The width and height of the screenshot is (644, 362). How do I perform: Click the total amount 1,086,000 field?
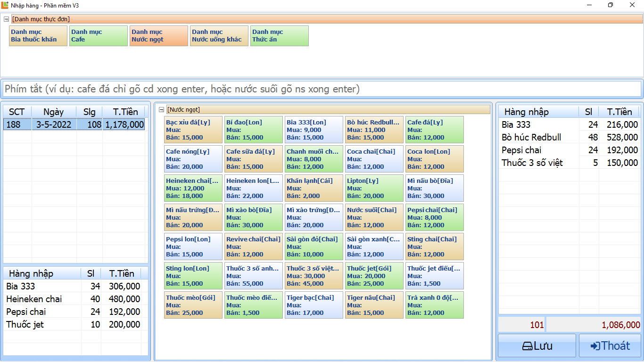pos(594,325)
